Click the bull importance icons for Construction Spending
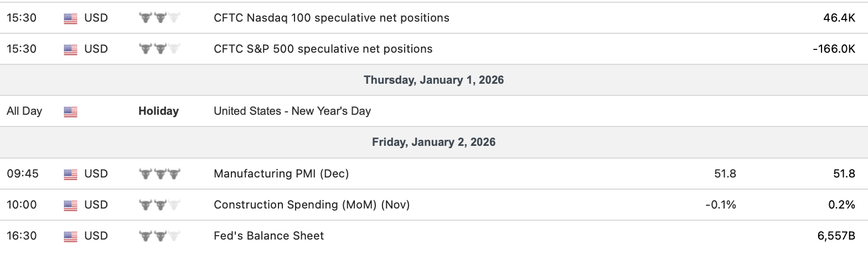Screen dimensions: 868x254 tap(160, 205)
